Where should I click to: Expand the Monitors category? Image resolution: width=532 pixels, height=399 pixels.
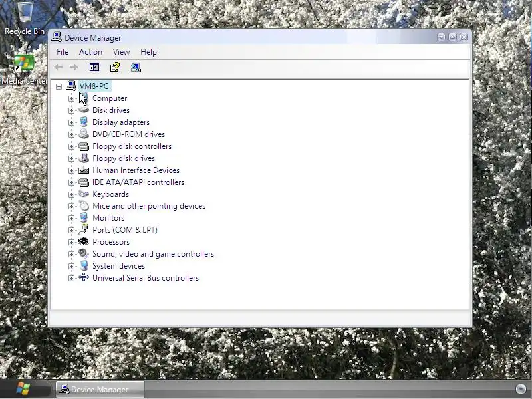(71, 218)
